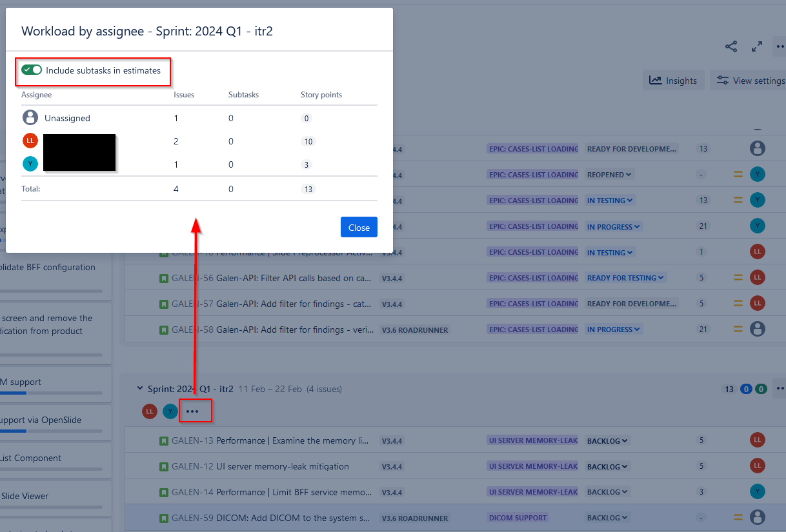Enter fullscreen mode with the expand icon
Viewport: 786px width, 532px height.
click(x=757, y=46)
